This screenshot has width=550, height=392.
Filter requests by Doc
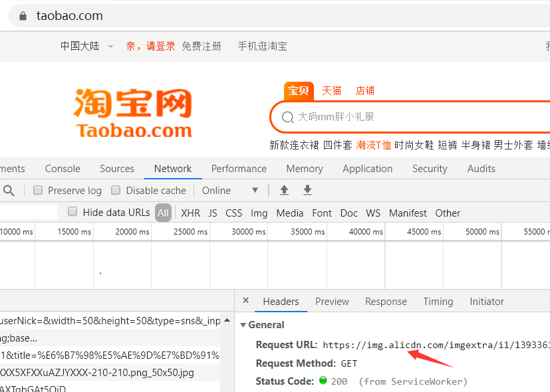coord(348,213)
